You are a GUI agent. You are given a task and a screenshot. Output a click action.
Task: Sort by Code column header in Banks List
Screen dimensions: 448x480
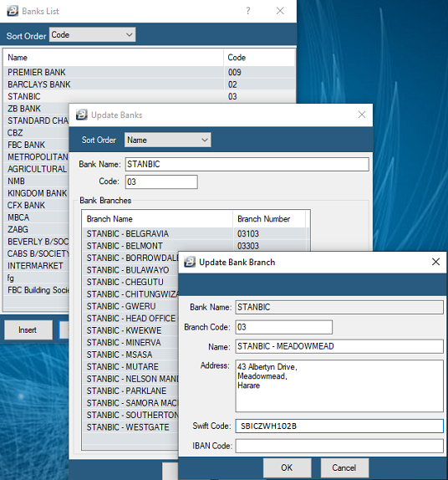click(x=259, y=58)
